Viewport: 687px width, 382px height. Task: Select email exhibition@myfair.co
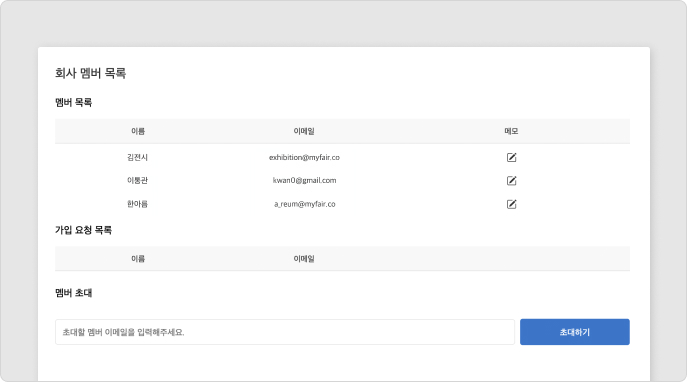pos(304,157)
